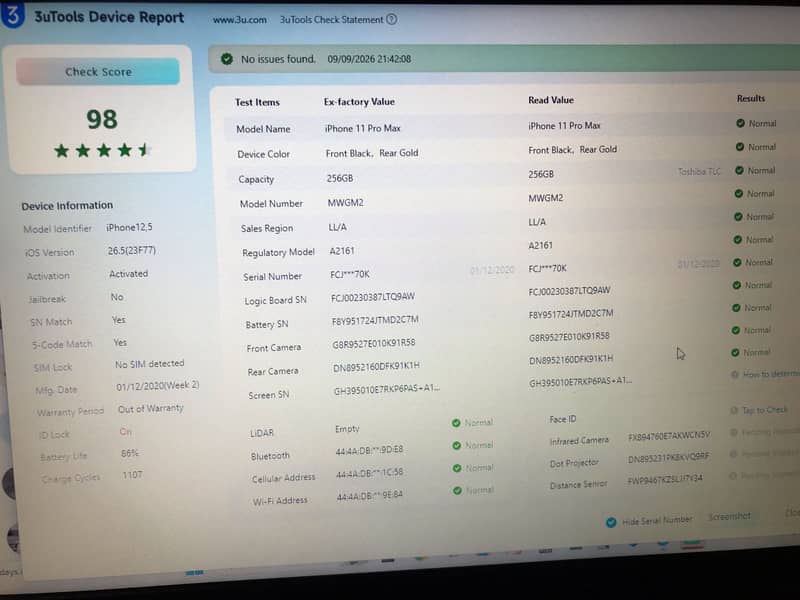Click the ex-factory Rear Camera DN8952160DFK91K1H
The image size is (800, 600).
[376, 367]
